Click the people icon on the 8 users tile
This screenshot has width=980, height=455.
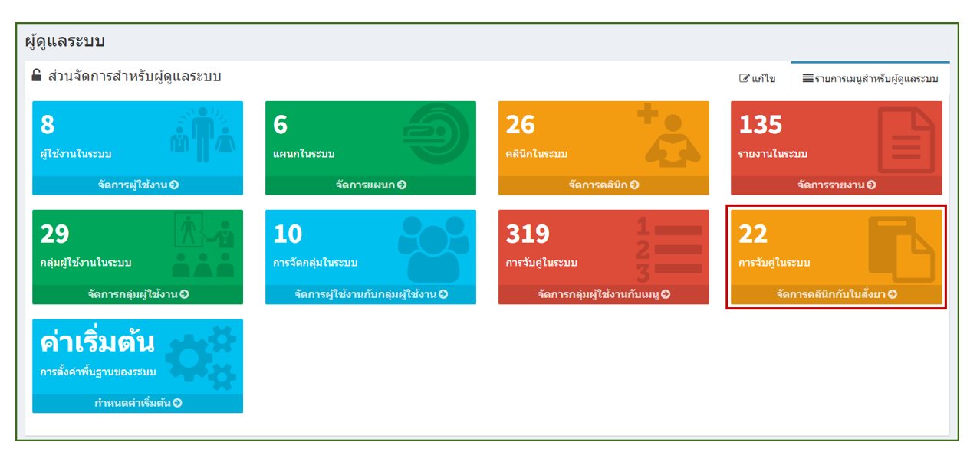coord(202,136)
